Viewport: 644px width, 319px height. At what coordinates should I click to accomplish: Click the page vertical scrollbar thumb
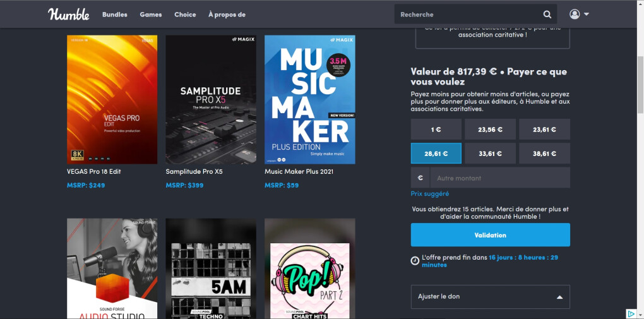tap(640, 85)
